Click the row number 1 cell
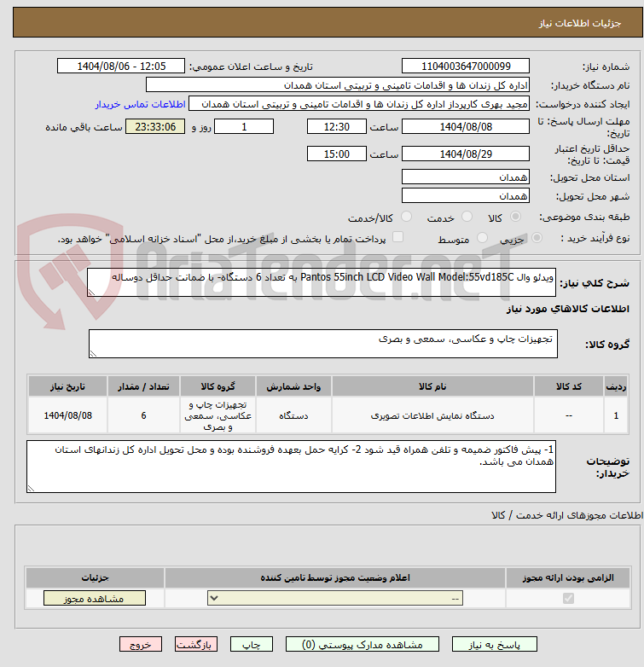The image size is (644, 667). 616,415
